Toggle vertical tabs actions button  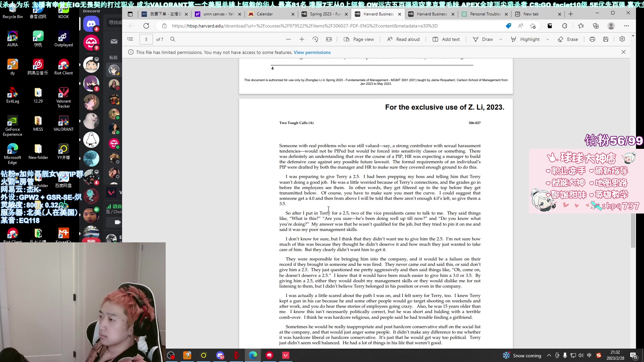130,14
